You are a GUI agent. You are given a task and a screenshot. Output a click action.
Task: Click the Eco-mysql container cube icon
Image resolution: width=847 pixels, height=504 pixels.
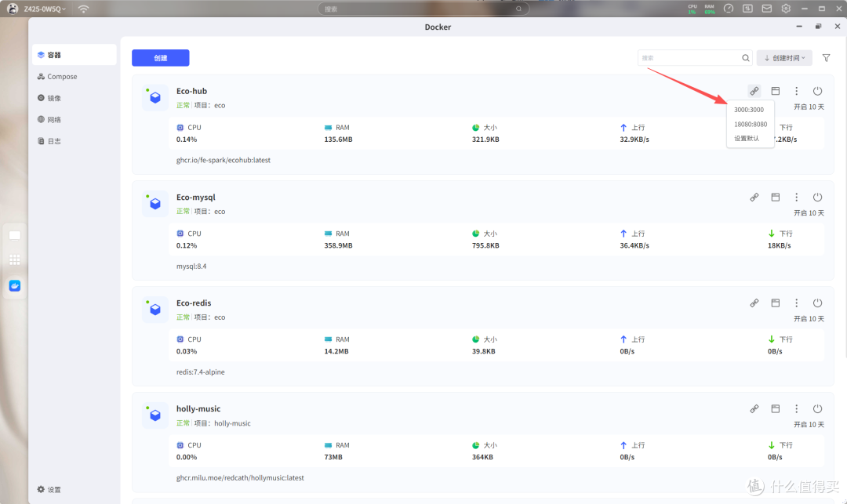[155, 204]
